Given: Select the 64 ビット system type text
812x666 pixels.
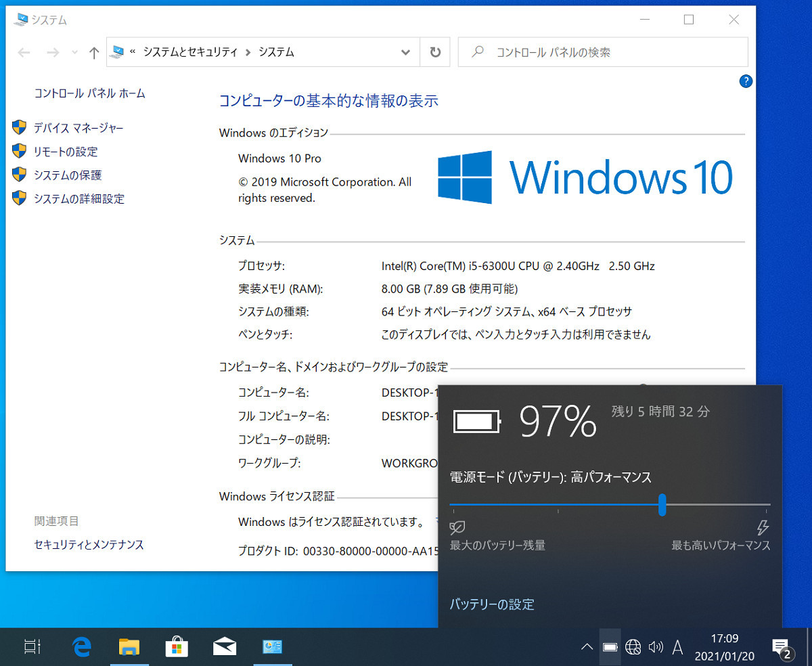Looking at the screenshot, I should (x=507, y=312).
